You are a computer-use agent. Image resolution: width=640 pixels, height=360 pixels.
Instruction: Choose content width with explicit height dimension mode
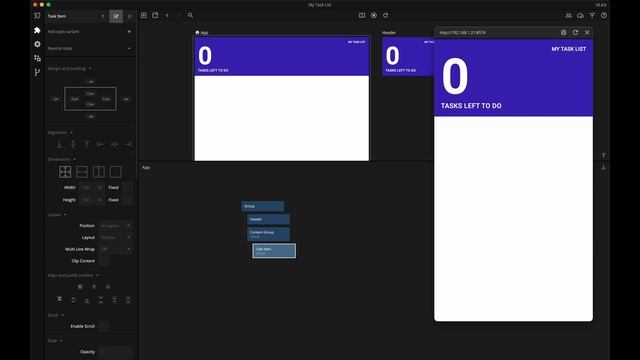[x=99, y=172]
